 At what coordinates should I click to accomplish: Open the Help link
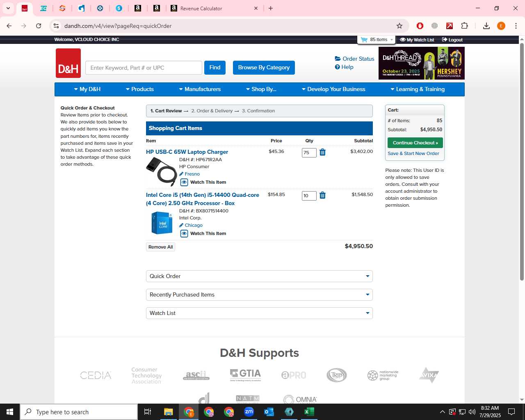[344, 67]
